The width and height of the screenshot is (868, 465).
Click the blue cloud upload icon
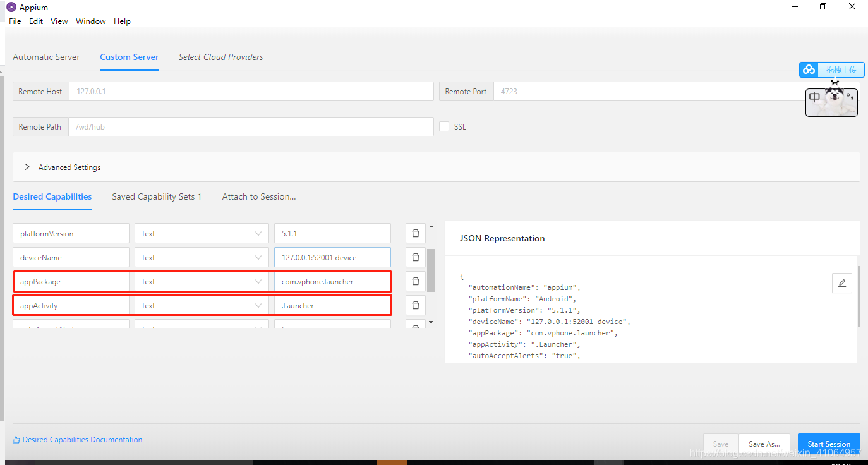[809, 69]
